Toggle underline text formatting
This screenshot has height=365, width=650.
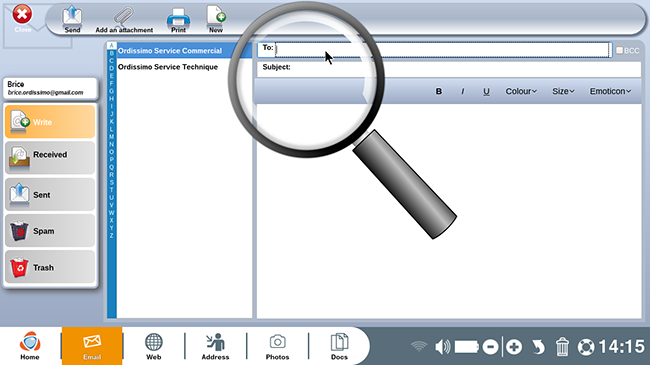tap(486, 91)
